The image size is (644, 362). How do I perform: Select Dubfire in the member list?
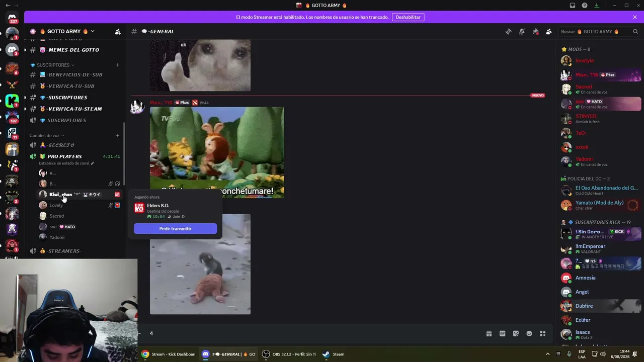[601, 306]
